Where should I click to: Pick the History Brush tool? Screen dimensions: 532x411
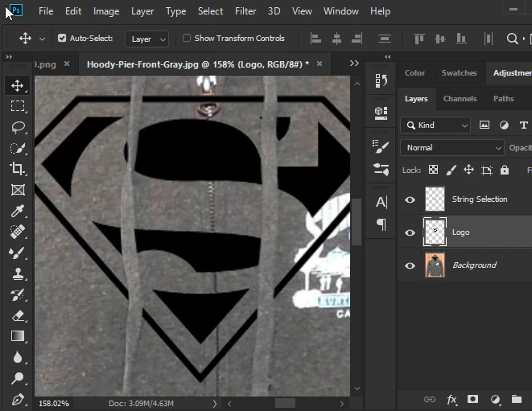click(17, 294)
